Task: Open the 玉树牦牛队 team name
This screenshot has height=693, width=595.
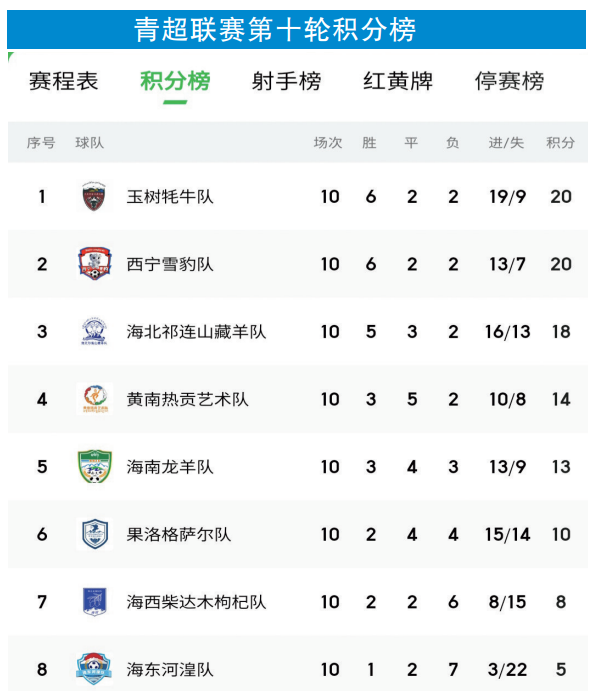Action: pyautogui.click(x=170, y=197)
